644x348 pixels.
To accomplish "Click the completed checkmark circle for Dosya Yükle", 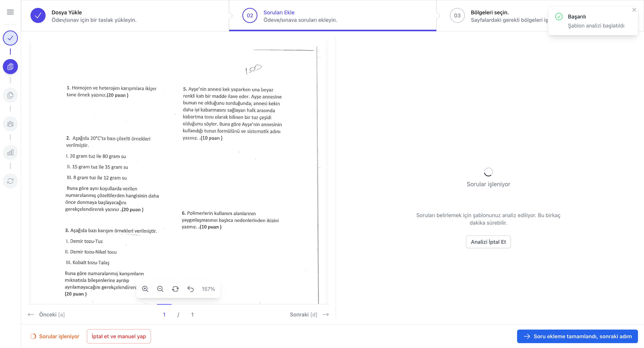I will tap(38, 15).
